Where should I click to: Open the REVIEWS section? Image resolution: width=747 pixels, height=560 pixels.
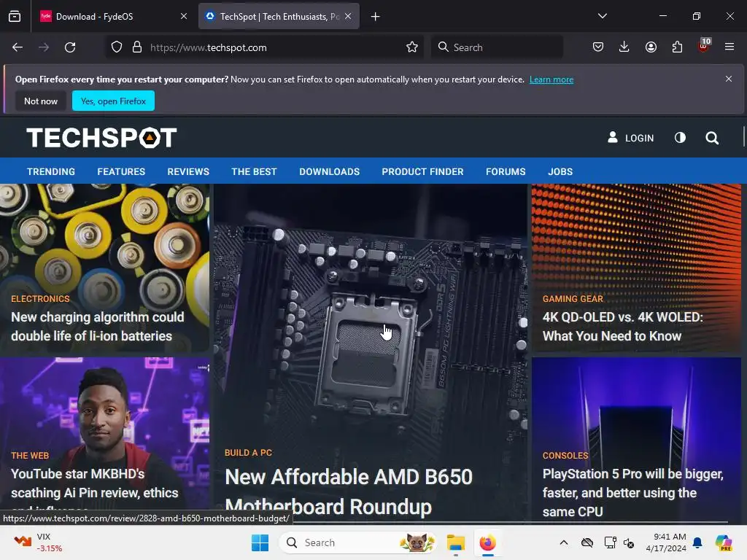[x=188, y=171]
